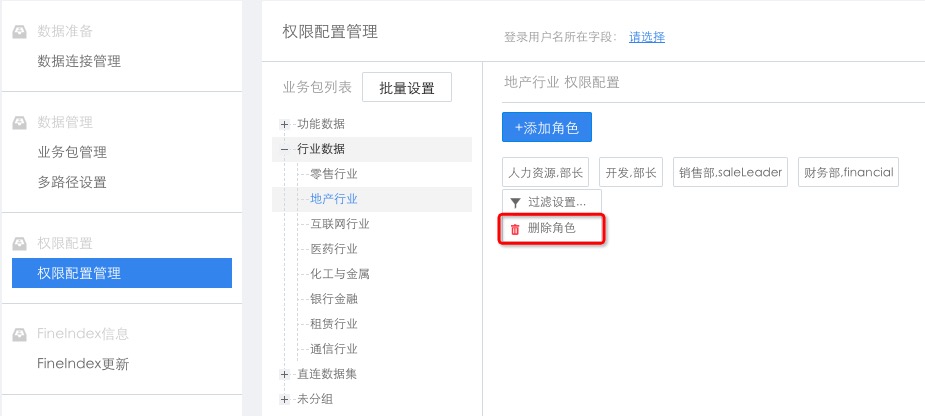Go to 多路径设置 menu item
Screen dimensions: 925x416
click(x=72, y=182)
